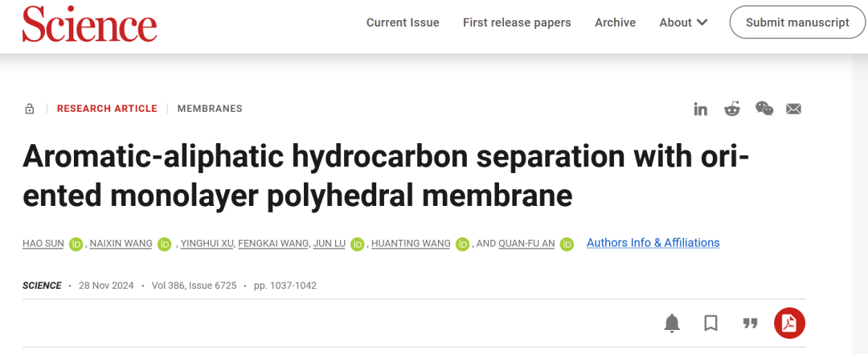This screenshot has height=354, width=868.
Task: Click the Submit manuscript button
Action: [x=797, y=23]
